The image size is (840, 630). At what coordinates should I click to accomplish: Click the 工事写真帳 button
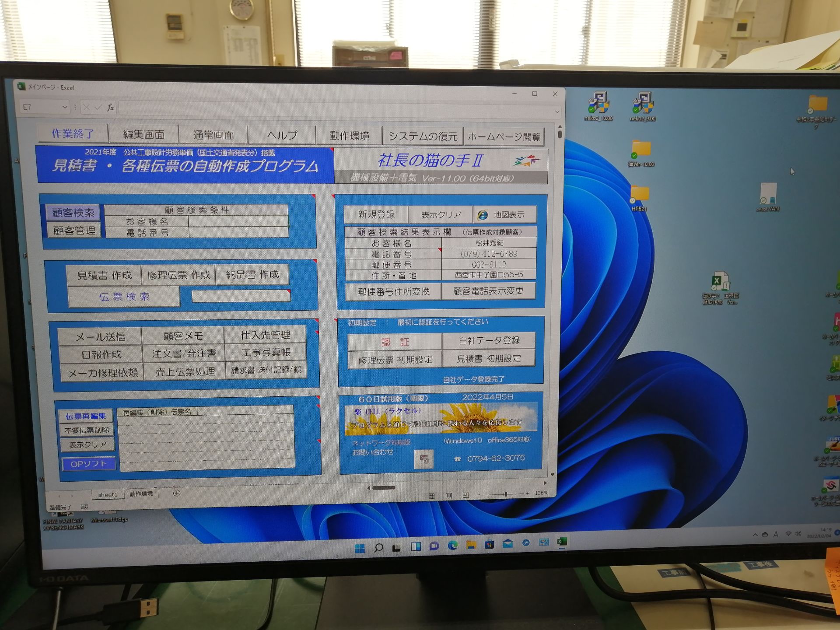tap(266, 353)
